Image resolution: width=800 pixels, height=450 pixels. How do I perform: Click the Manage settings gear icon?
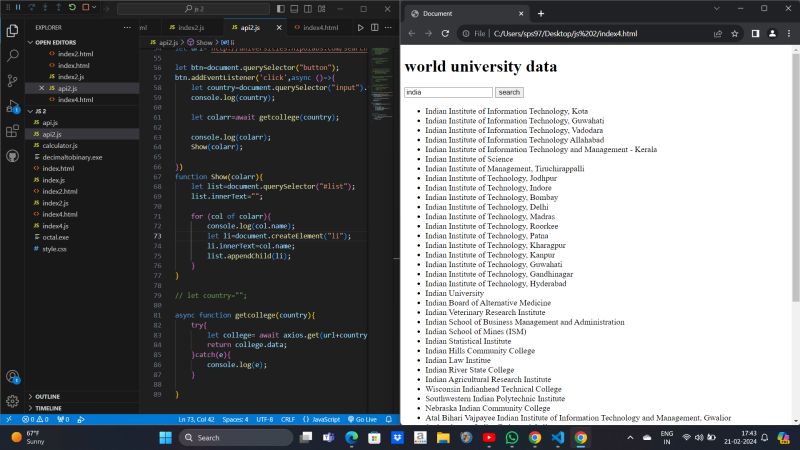(12, 400)
